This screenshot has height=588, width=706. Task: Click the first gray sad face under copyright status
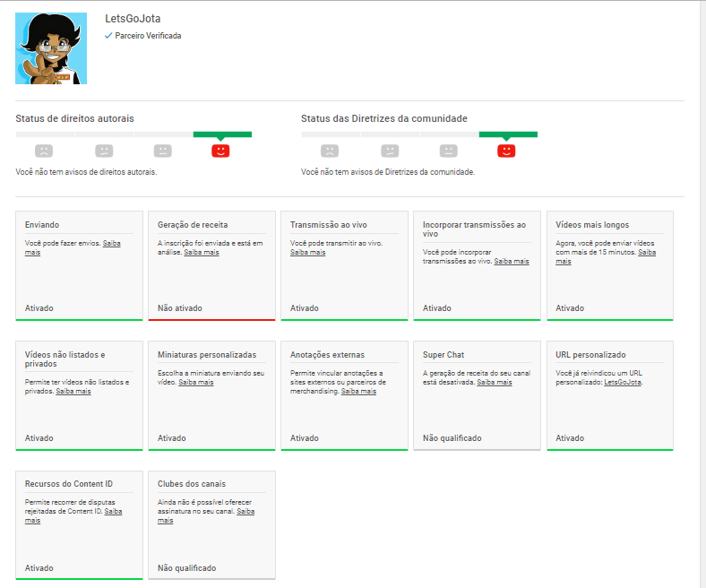[44, 151]
